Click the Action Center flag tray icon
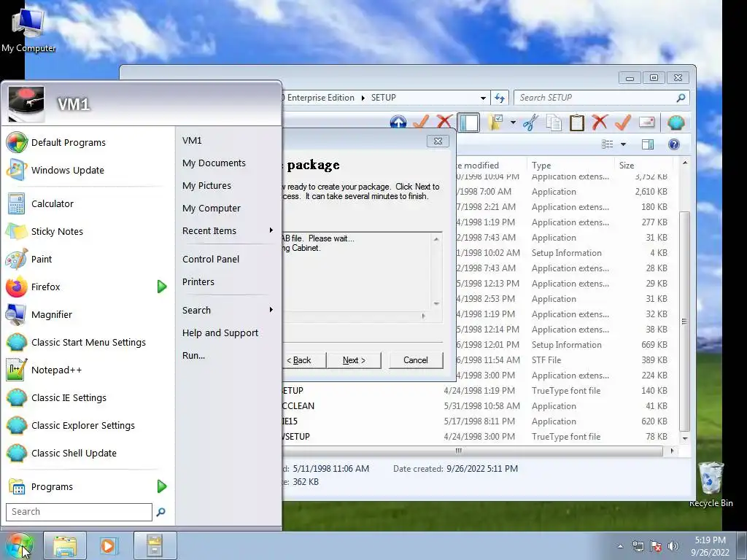This screenshot has height=560, width=747. coord(656,546)
